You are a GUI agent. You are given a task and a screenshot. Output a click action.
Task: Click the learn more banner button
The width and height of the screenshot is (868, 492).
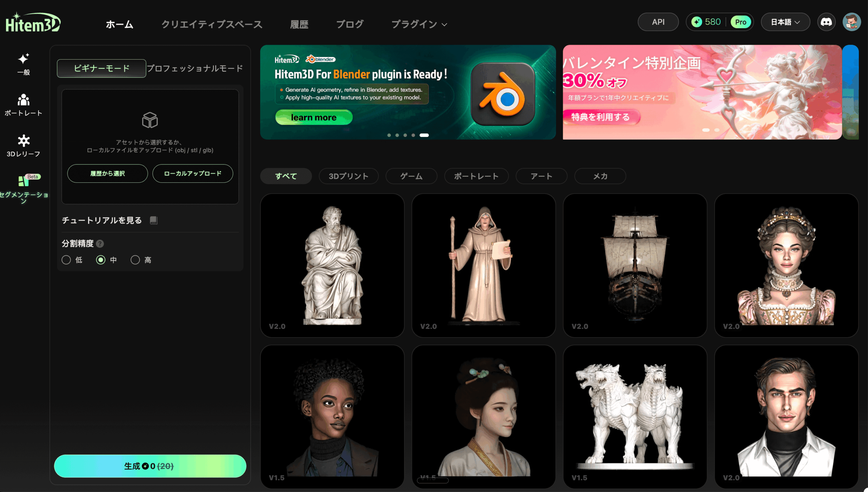point(314,117)
